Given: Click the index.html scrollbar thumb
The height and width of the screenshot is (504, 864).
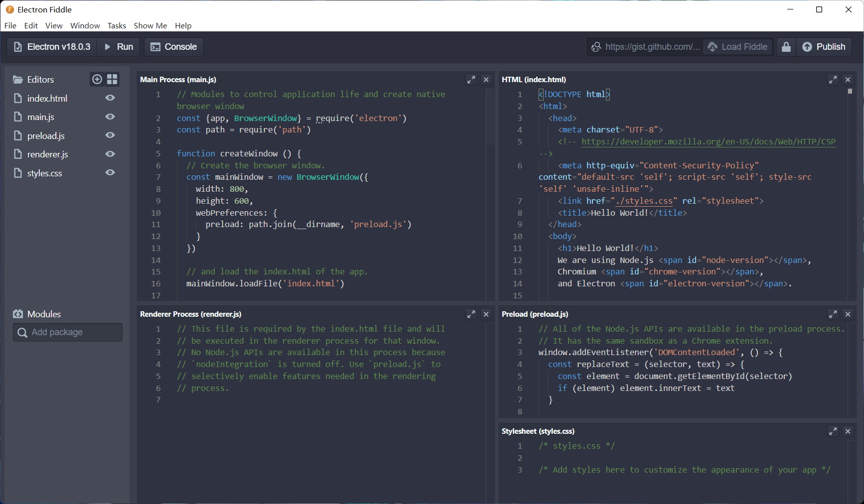Looking at the screenshot, I should click(x=850, y=91).
